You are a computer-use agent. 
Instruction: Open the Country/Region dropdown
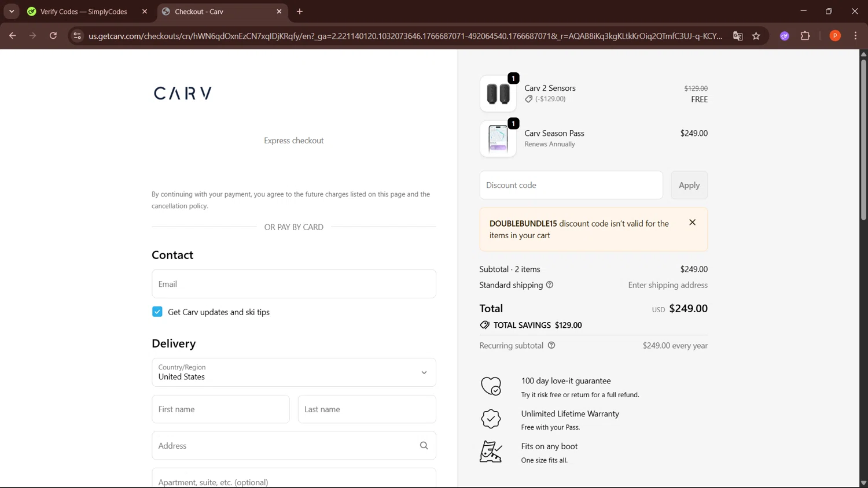tap(294, 372)
